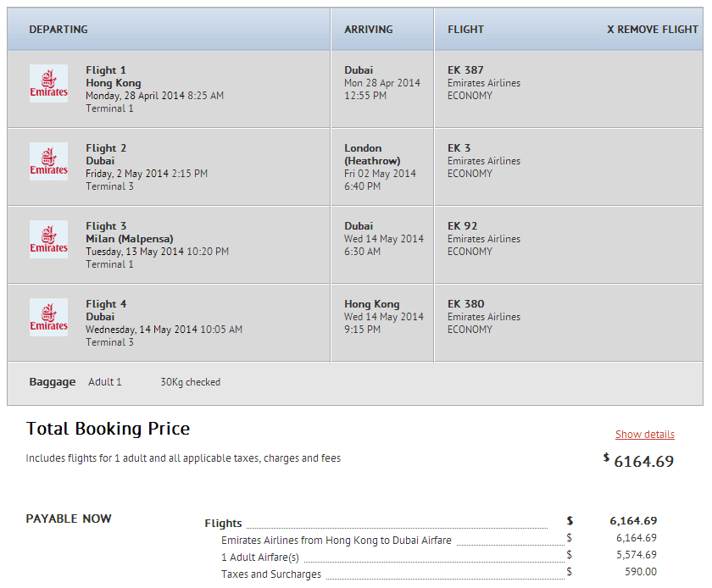
Task: Select the 1 Adult Airfare(s) line item
Action: coord(260,557)
